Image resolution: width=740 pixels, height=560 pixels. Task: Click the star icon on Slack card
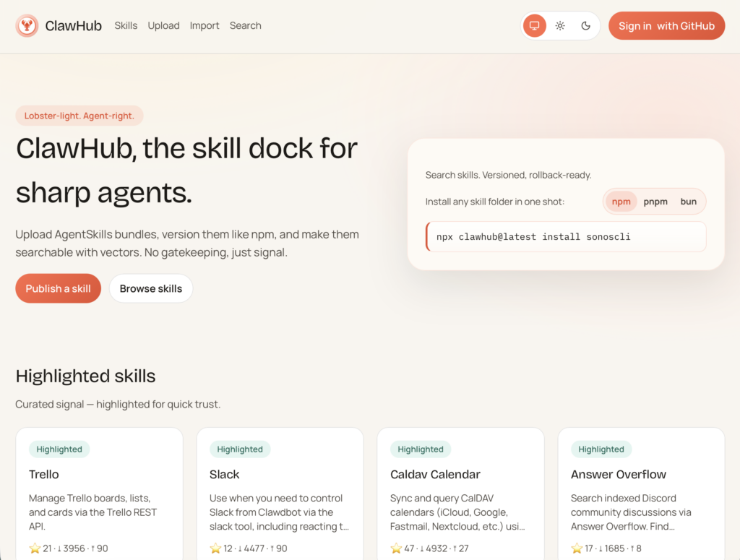click(215, 548)
